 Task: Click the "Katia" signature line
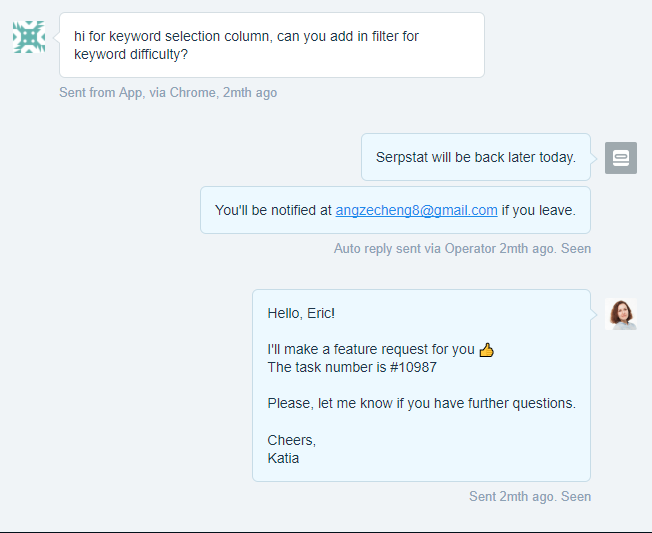click(283, 458)
